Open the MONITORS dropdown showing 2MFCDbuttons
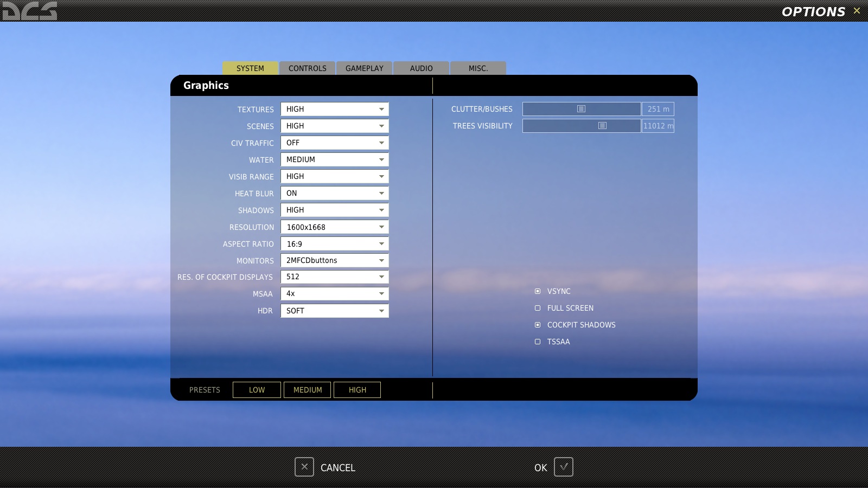 (335, 260)
